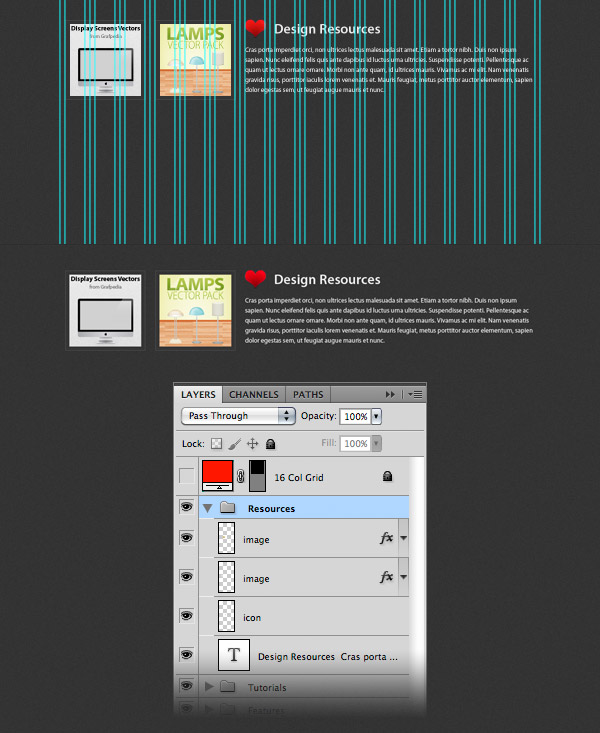Click the red heart icon in lower mockup
This screenshot has width=600, height=733.
[255, 278]
